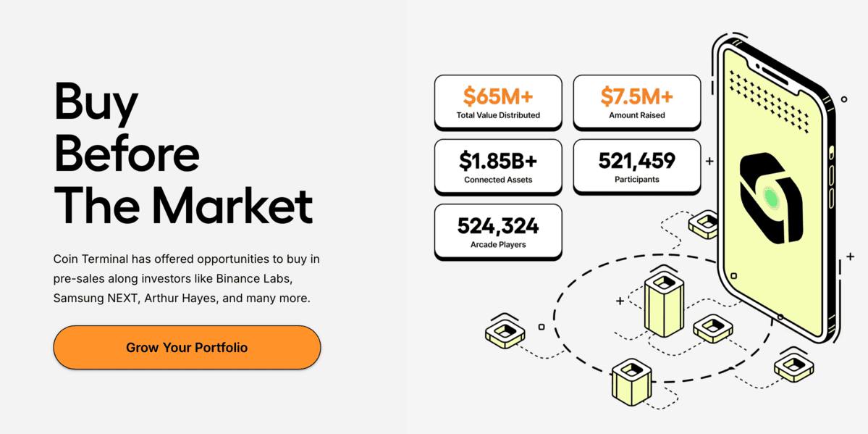The image size is (868, 434).
Task: Click the plus sign next to Participants card
Action: coord(709,162)
